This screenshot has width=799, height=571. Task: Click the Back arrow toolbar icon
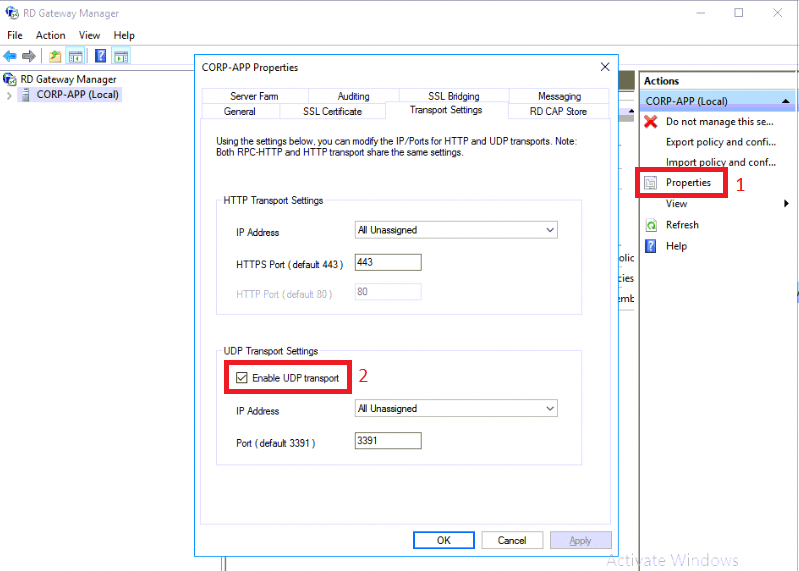[x=10, y=56]
